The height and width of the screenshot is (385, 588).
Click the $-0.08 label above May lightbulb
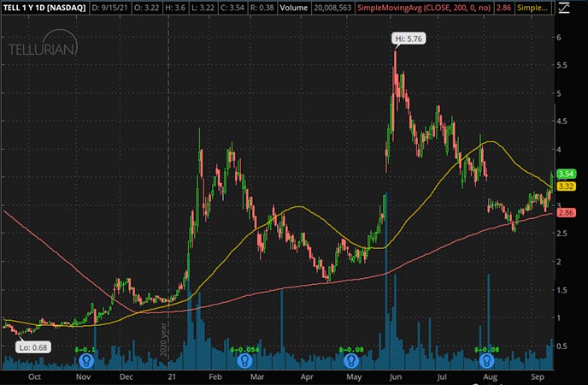[x=351, y=350]
